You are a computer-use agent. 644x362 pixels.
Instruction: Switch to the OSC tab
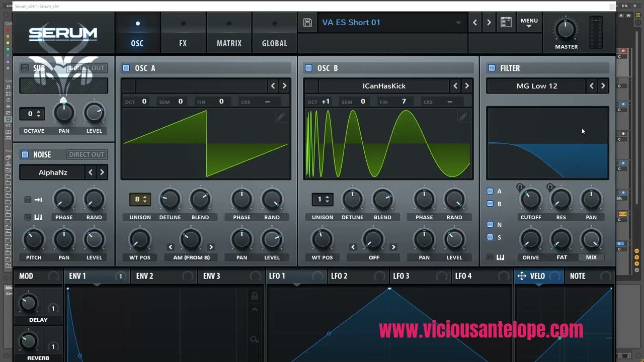tap(137, 33)
